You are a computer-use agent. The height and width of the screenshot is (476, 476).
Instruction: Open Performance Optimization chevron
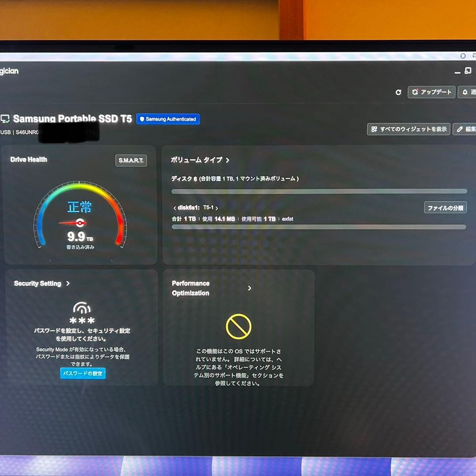click(249, 288)
